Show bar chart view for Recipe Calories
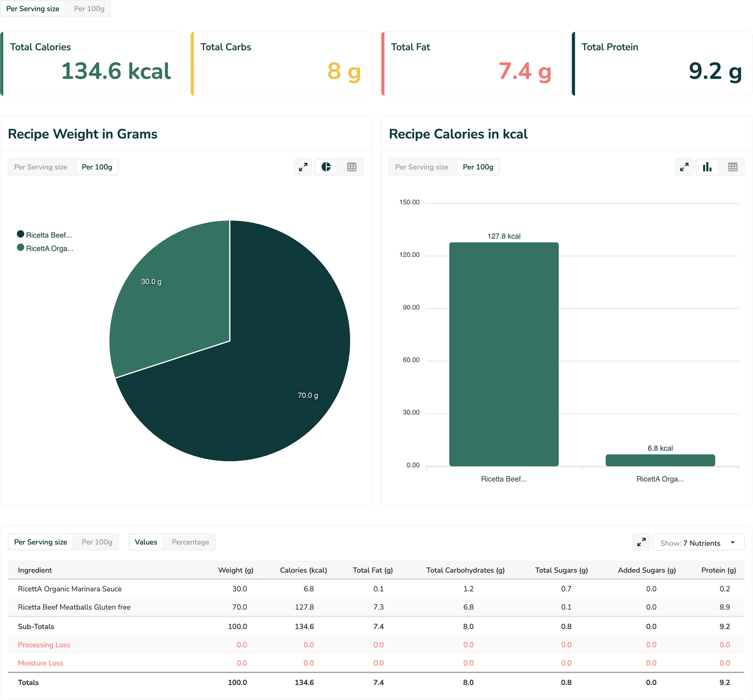The width and height of the screenshot is (753, 700). click(x=707, y=167)
